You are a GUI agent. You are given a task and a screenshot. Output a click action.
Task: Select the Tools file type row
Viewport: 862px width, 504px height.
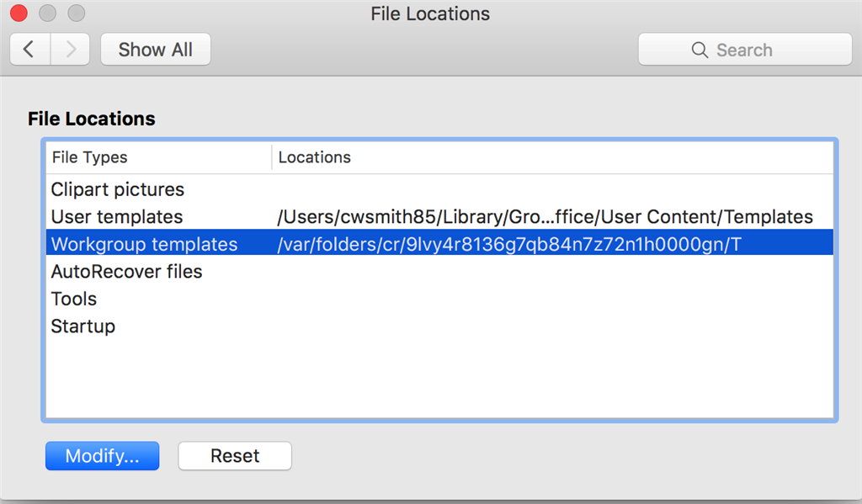(x=439, y=299)
